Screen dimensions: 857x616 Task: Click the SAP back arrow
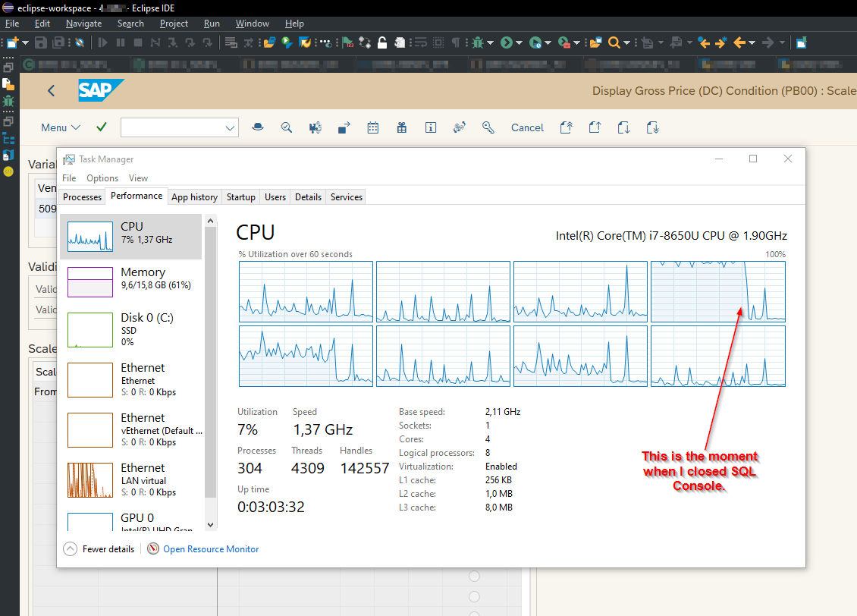(x=51, y=91)
